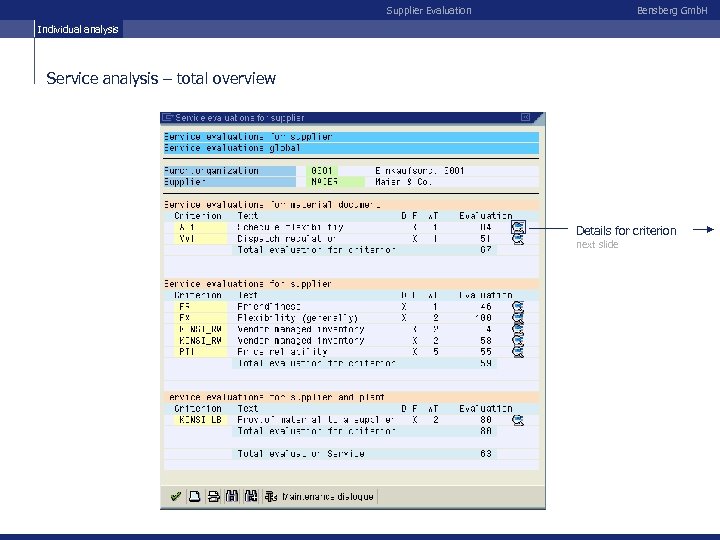Show details for Dispatch regulation criterion
Image resolution: width=720 pixels, height=540 pixels.
click(x=518, y=239)
